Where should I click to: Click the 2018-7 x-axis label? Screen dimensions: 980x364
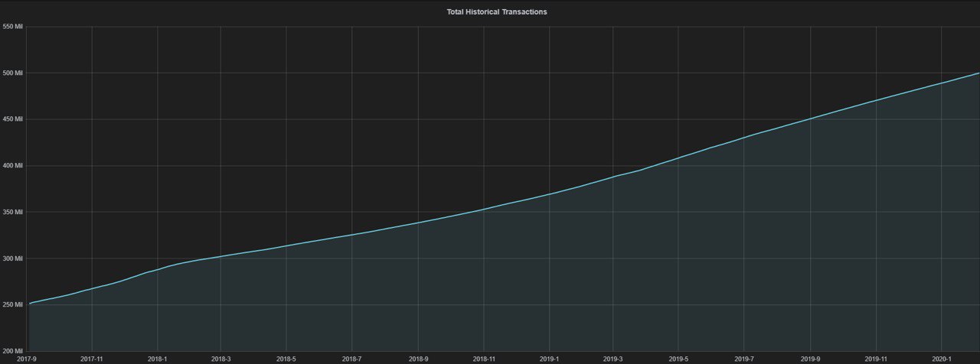[351, 359]
